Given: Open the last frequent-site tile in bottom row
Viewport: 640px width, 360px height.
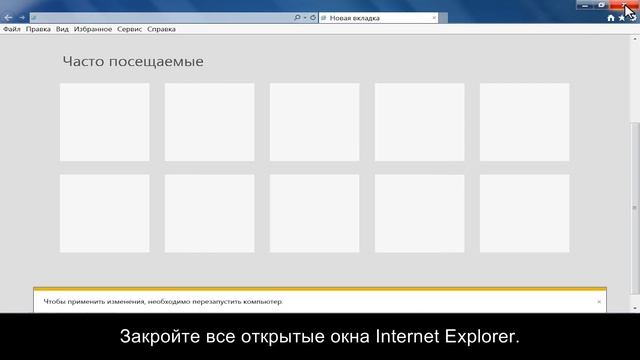Looking at the screenshot, I should click(x=524, y=213).
